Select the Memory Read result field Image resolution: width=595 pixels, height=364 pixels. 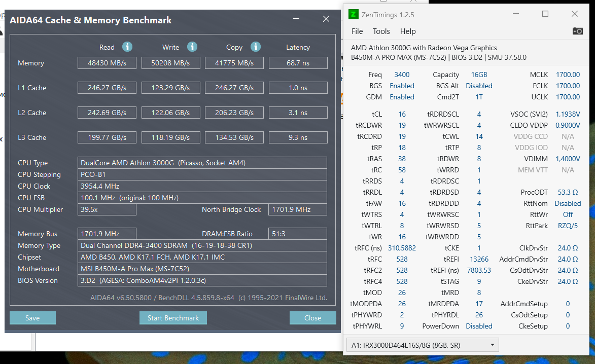(107, 63)
